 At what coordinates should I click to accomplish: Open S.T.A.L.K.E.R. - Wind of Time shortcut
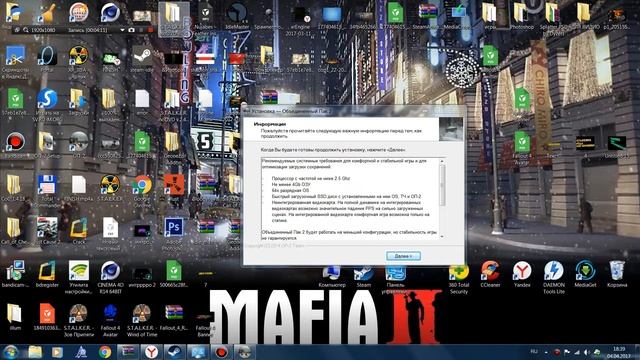pyautogui.click(x=142, y=319)
